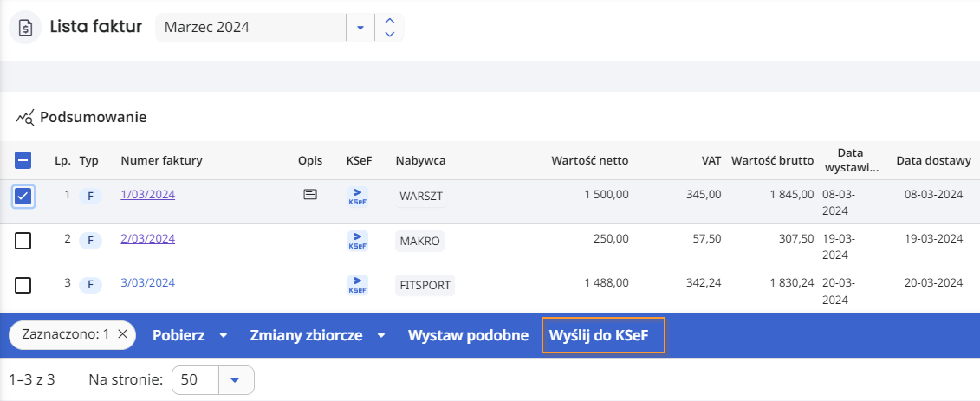Viewport: 980px width, 401px height.
Task: Click the Marzec 2024 period field
Action: [250, 28]
